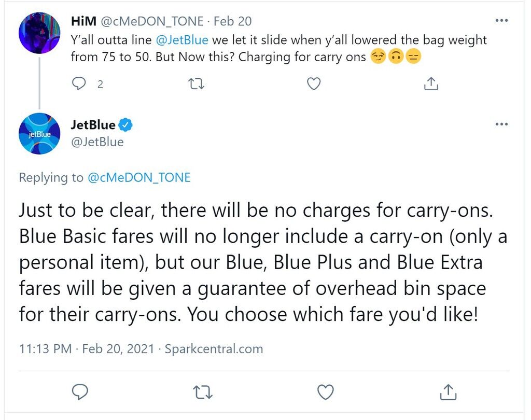Open @cMeDON_TONE link in Replying to line

point(139,177)
